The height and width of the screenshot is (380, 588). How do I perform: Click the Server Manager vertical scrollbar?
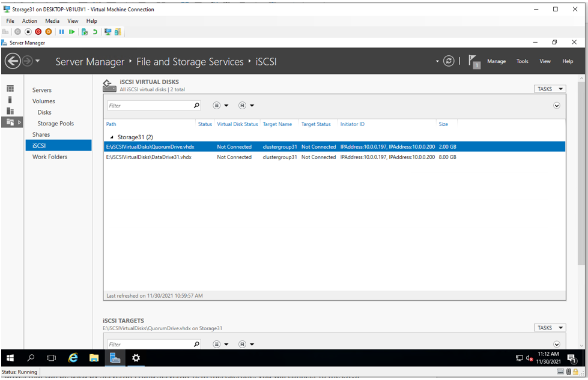click(581, 172)
